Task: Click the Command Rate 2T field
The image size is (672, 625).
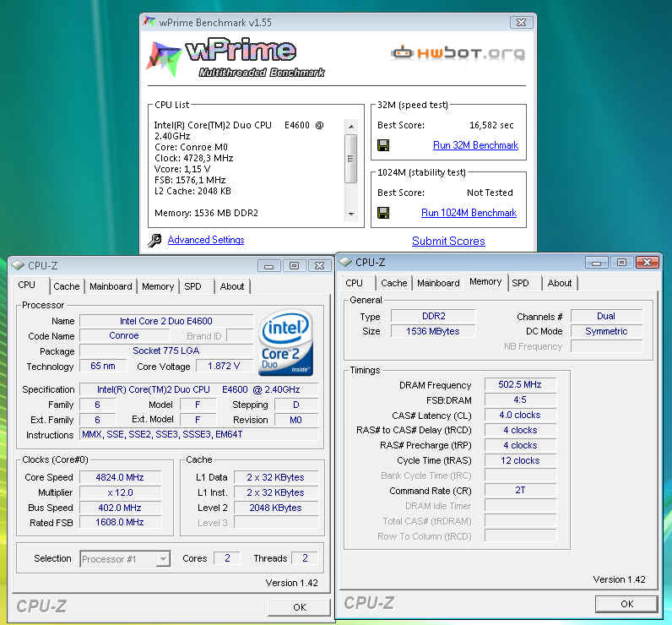Action: [x=520, y=490]
